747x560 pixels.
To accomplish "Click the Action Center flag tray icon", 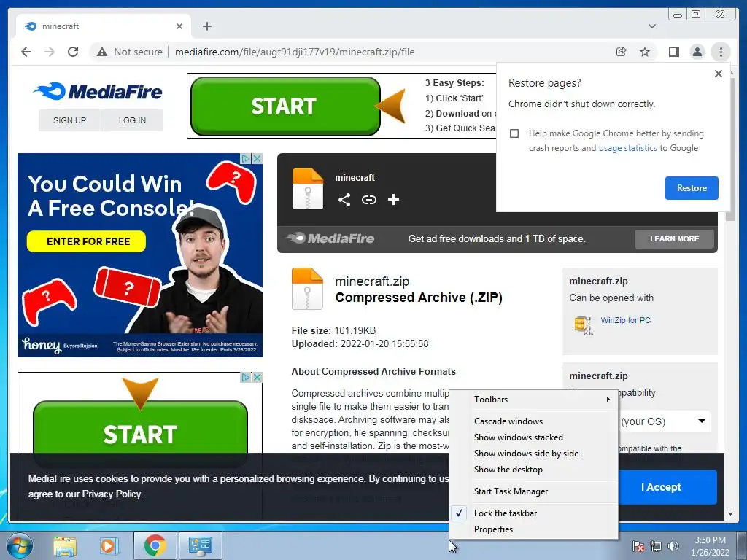I will [638, 546].
